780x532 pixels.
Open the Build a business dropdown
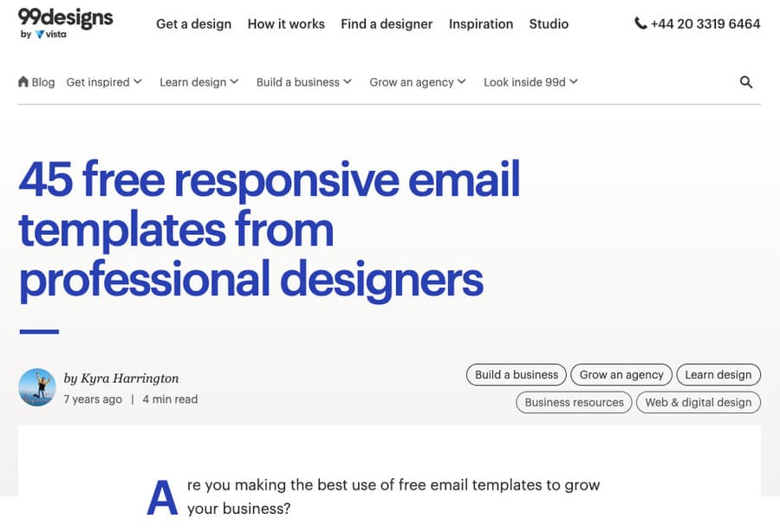(x=303, y=82)
